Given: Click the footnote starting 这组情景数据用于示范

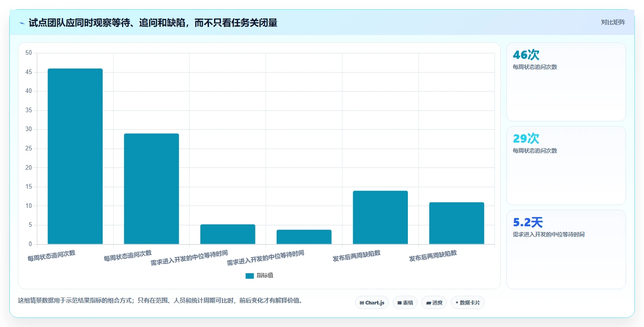Looking at the screenshot, I should pyautogui.click(x=160, y=300).
